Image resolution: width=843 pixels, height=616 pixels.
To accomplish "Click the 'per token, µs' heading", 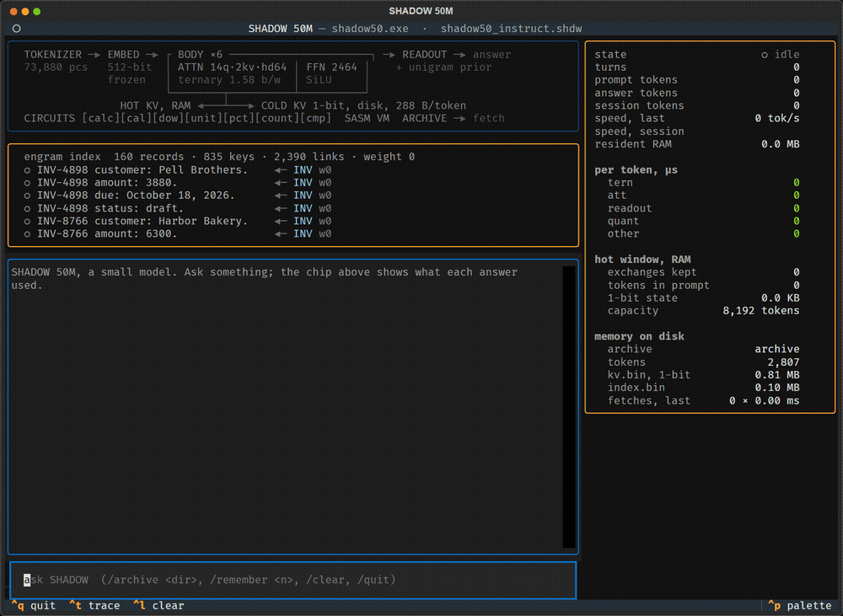I will click(x=636, y=170).
